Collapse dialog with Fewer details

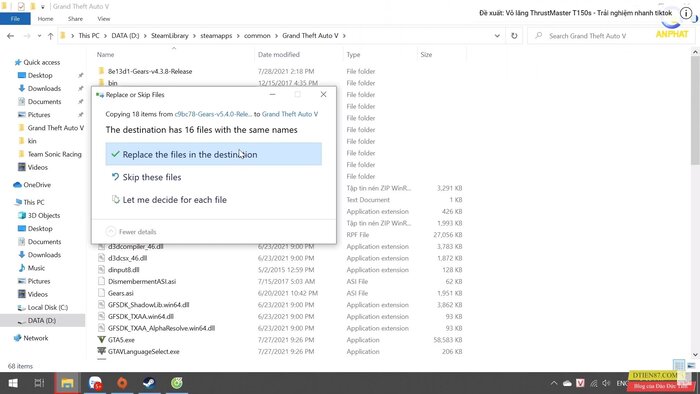pyautogui.click(x=131, y=232)
